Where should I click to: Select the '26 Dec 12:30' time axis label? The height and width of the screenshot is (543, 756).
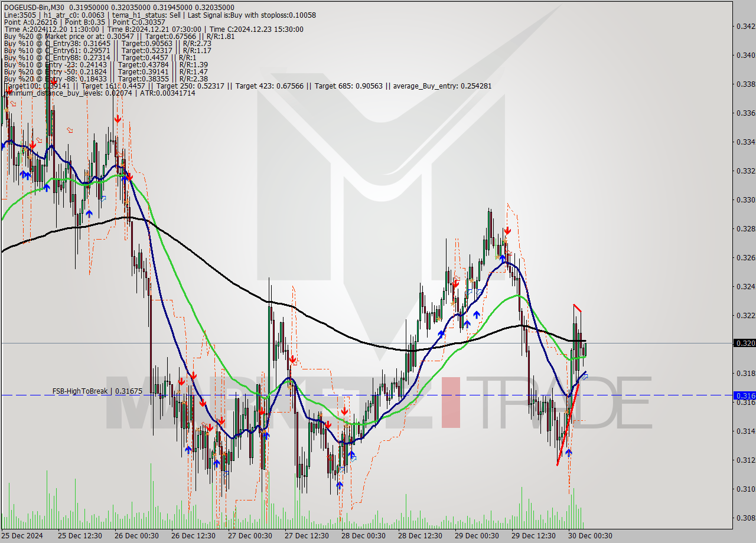193,536
